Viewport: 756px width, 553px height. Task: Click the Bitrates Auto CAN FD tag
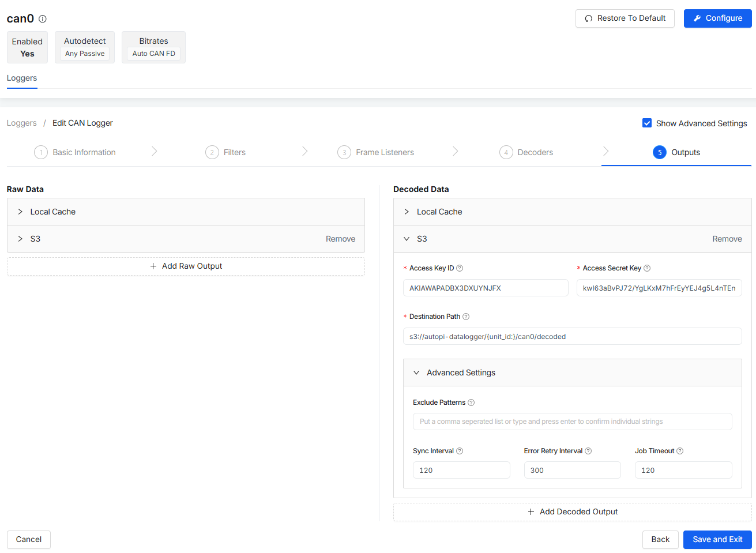coord(154,54)
